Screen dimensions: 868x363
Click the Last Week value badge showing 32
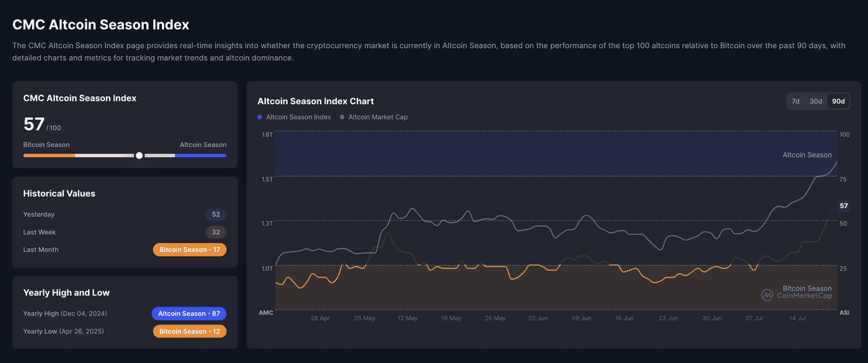tap(216, 232)
